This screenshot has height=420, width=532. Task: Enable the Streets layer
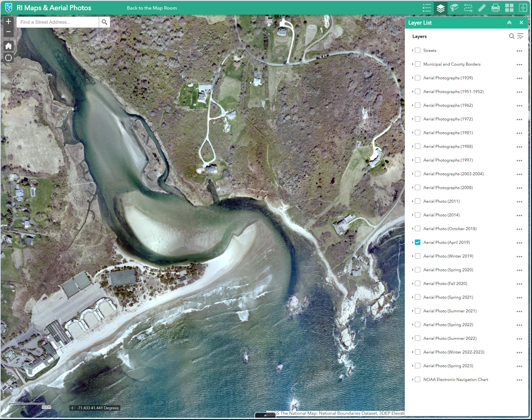click(417, 50)
